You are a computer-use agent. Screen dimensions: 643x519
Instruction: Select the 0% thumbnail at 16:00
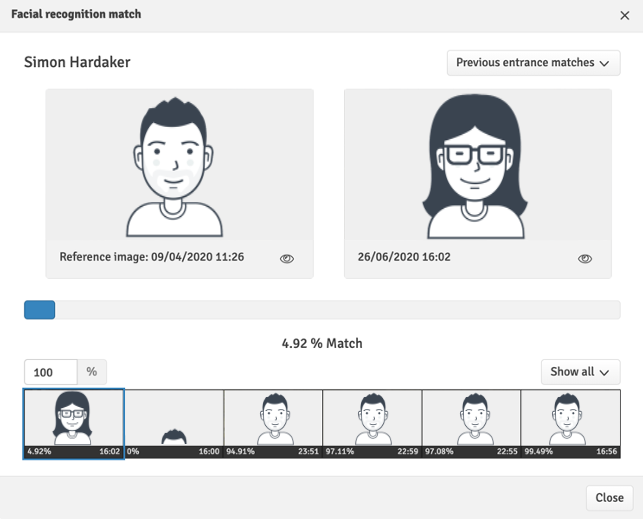point(174,424)
